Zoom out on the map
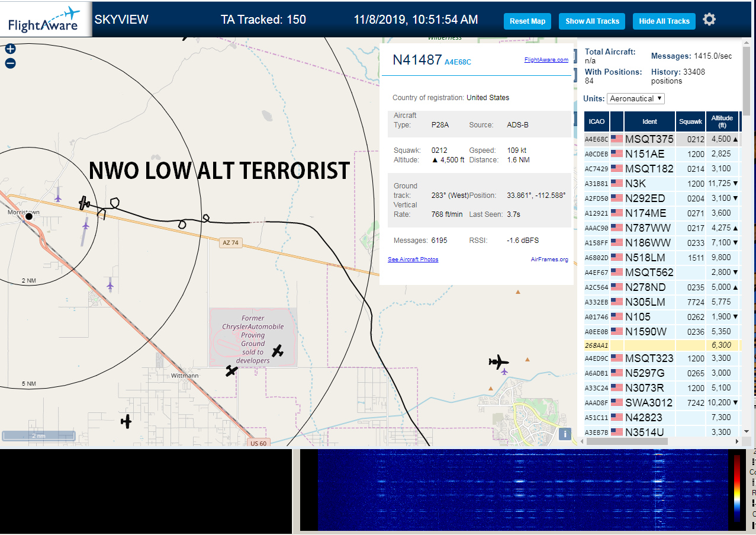Viewport: 756px width, 535px height. tap(10, 63)
